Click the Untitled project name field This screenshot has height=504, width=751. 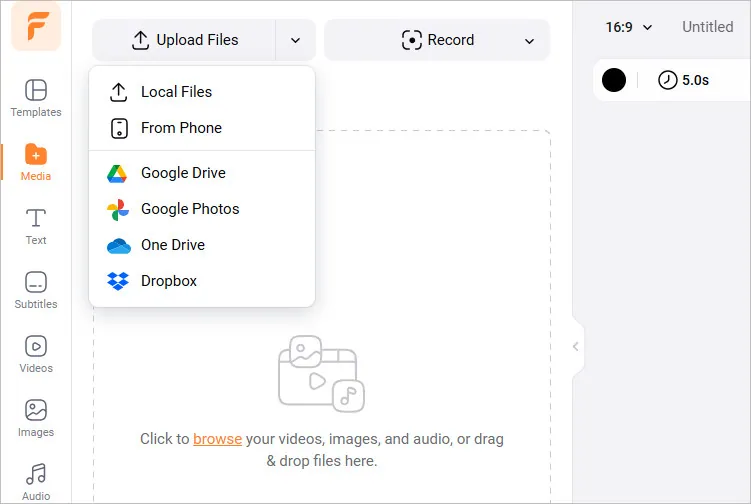click(x=707, y=27)
